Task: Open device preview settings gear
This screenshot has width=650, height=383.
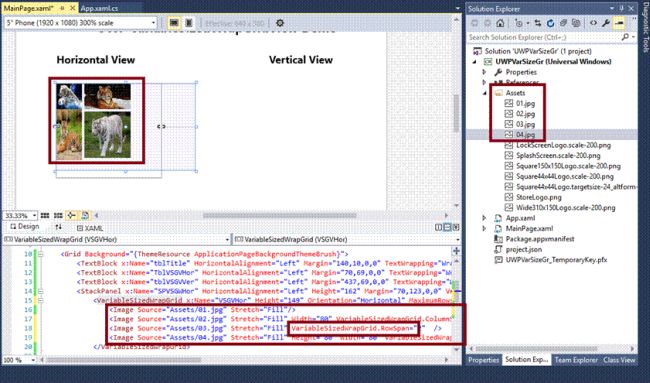Action: [x=280, y=23]
